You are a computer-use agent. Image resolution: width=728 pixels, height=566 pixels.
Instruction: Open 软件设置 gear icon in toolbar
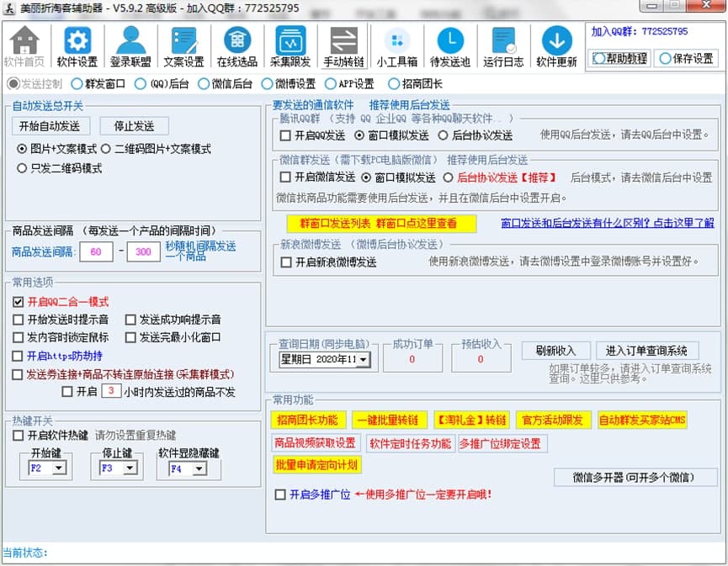coord(77,42)
